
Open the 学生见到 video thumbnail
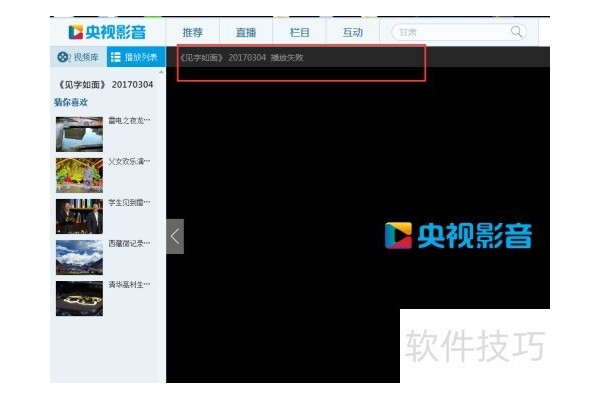79,216
